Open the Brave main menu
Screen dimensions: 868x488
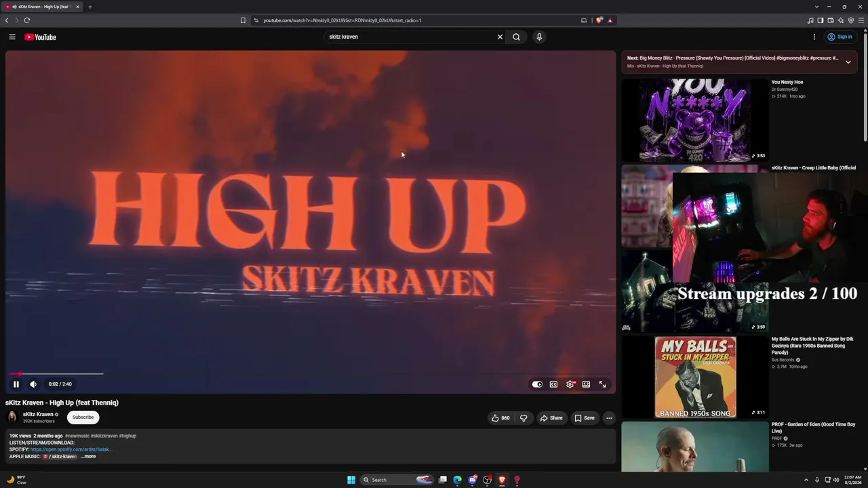click(861, 20)
